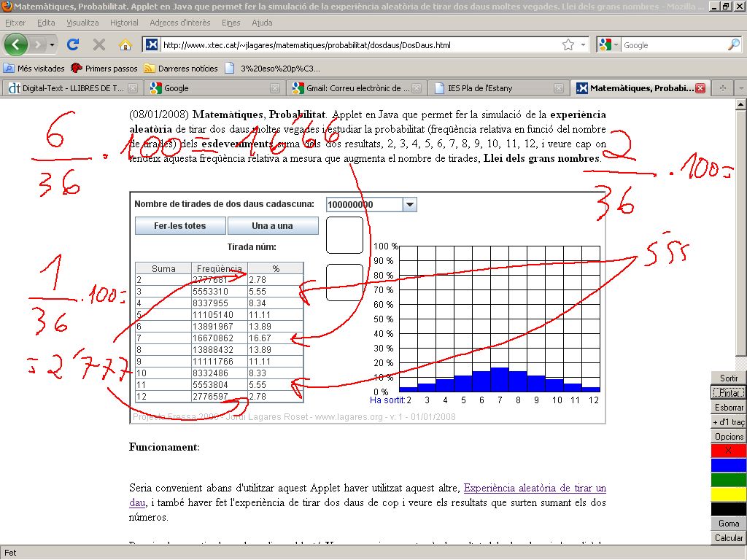
Task: Close the Google tab
Action: [274, 88]
